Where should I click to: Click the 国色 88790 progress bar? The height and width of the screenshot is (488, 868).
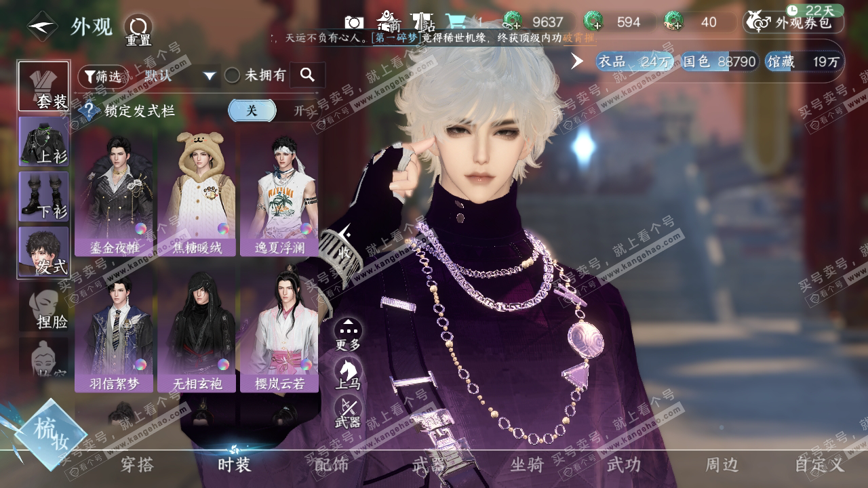719,62
